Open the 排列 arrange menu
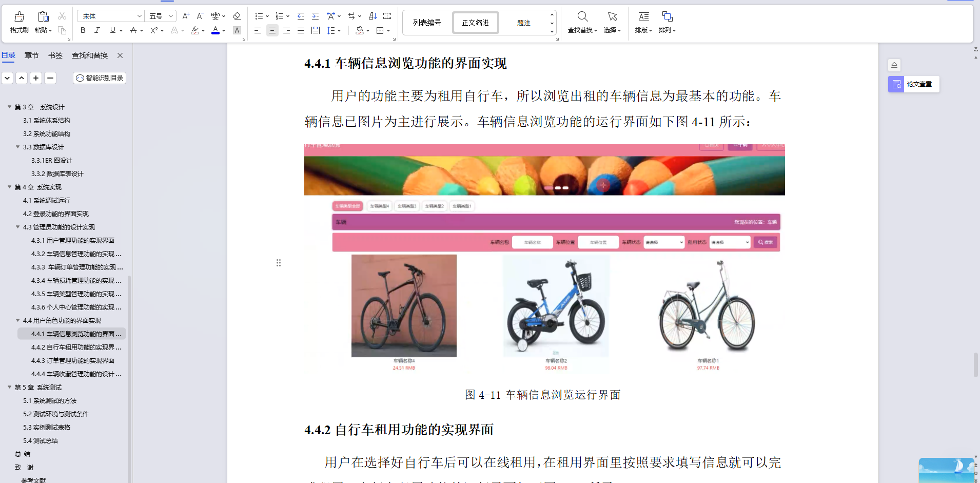 point(667,23)
